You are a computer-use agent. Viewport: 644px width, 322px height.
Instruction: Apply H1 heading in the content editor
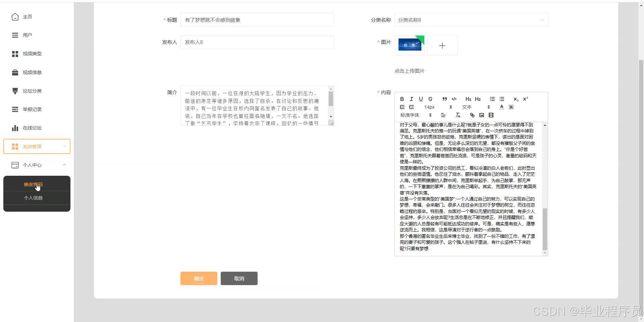pyautogui.click(x=468, y=99)
